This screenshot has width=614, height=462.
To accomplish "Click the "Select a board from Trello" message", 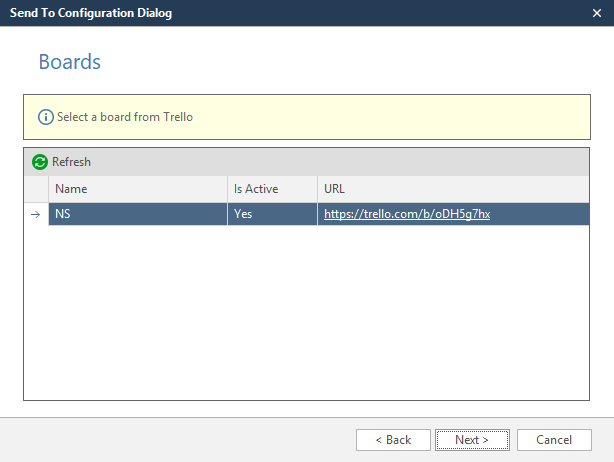I will click(x=125, y=117).
